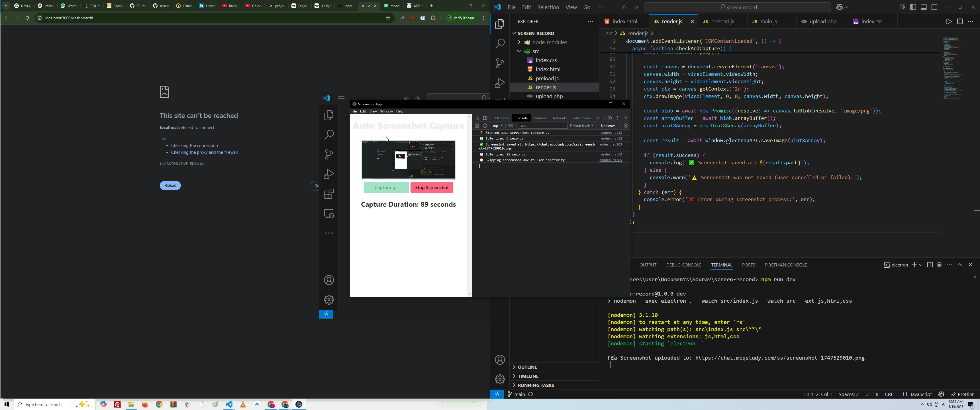Click the Reload button on error page
This screenshot has width=980, height=410.
(170, 186)
